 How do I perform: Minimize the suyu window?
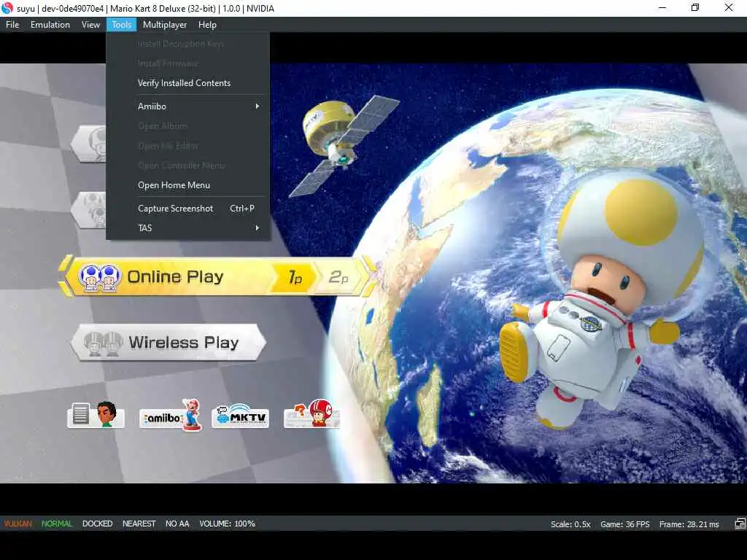[x=662, y=7]
